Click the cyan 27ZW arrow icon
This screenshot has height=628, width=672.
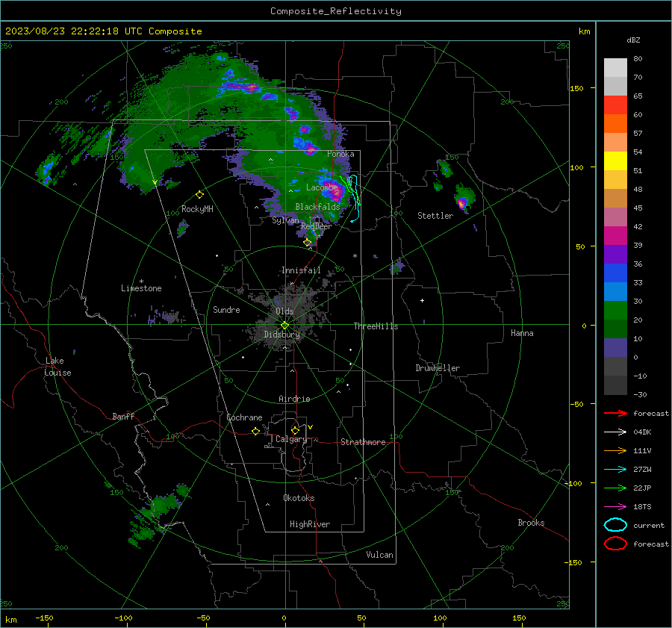(615, 470)
